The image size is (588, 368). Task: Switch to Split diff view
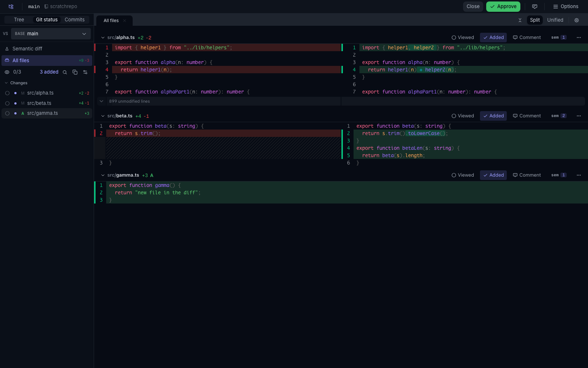click(x=535, y=20)
